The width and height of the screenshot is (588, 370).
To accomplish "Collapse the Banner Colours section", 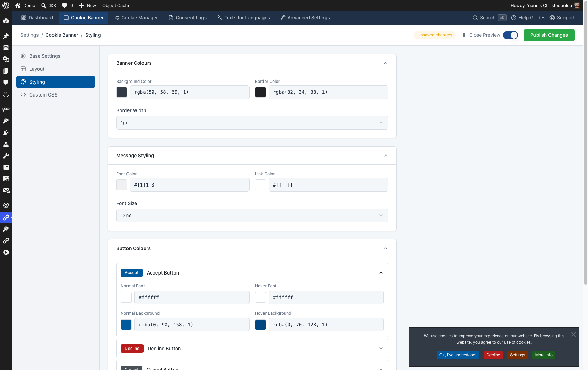I will [x=386, y=63].
